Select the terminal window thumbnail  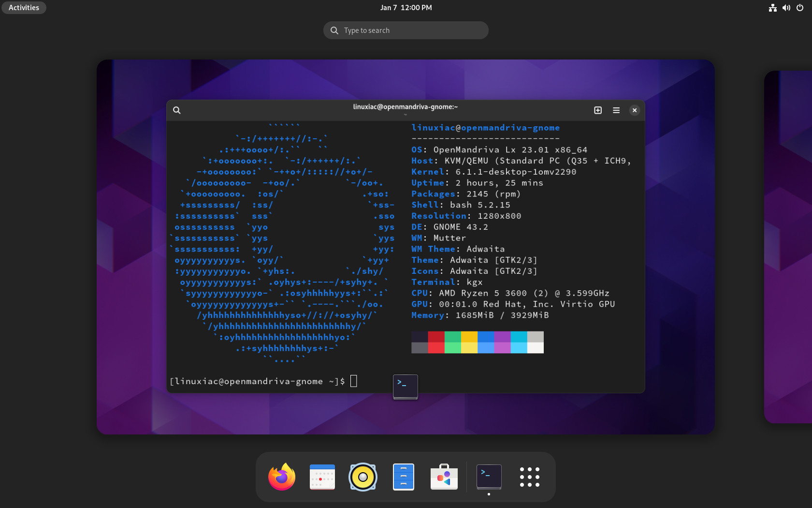click(x=406, y=247)
